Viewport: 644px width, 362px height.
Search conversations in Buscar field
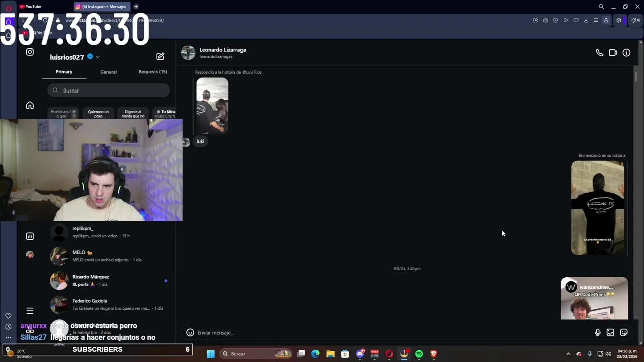pos(109,90)
